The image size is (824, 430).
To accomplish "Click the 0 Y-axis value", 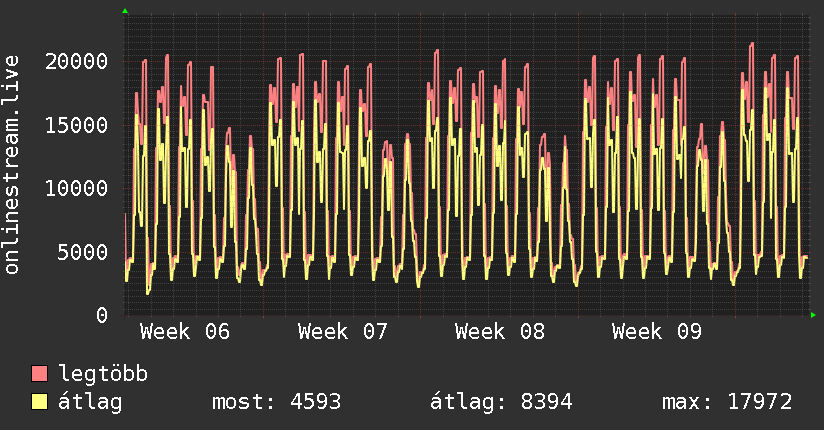I will click(102, 315).
